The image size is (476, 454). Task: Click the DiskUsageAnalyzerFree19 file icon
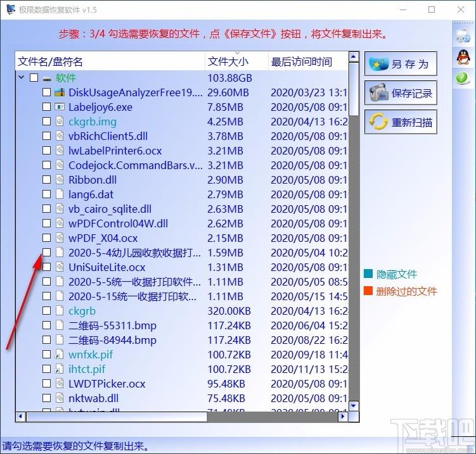(60, 92)
